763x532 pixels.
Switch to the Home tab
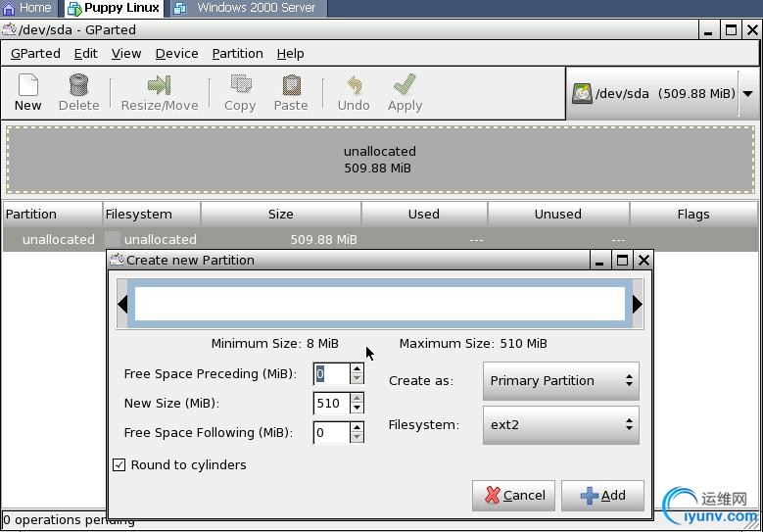point(28,8)
